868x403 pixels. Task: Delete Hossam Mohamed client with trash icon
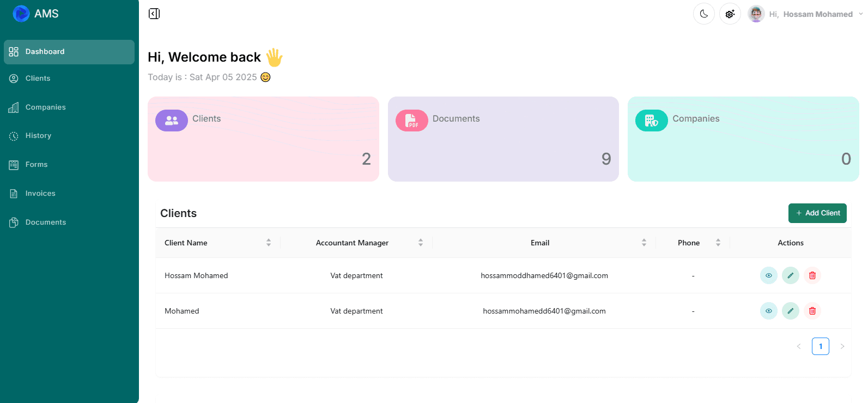(812, 275)
